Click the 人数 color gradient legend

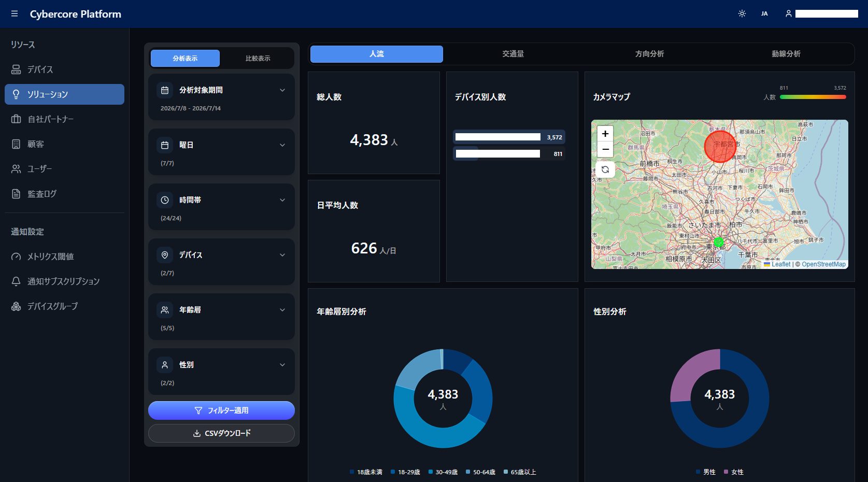click(813, 97)
